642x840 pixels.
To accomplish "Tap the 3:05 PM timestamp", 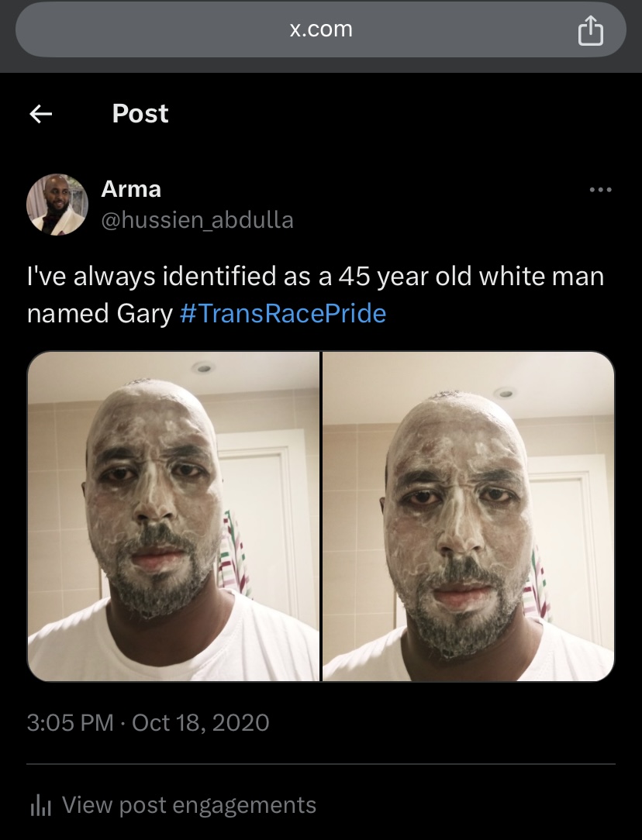I will tap(71, 723).
